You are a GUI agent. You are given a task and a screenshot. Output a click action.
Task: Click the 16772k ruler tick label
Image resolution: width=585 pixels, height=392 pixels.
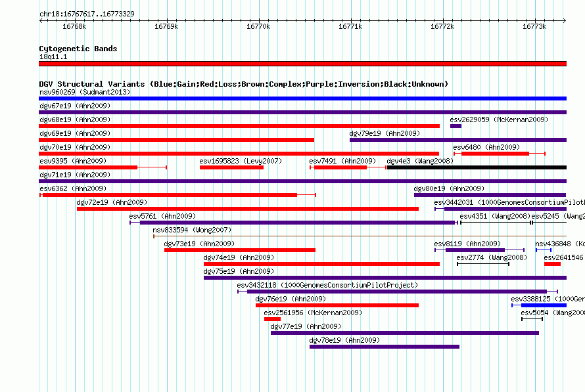click(442, 26)
